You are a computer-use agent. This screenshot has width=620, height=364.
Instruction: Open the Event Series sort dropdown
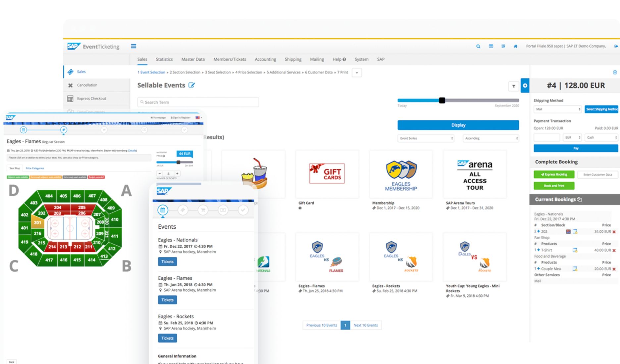coord(426,138)
